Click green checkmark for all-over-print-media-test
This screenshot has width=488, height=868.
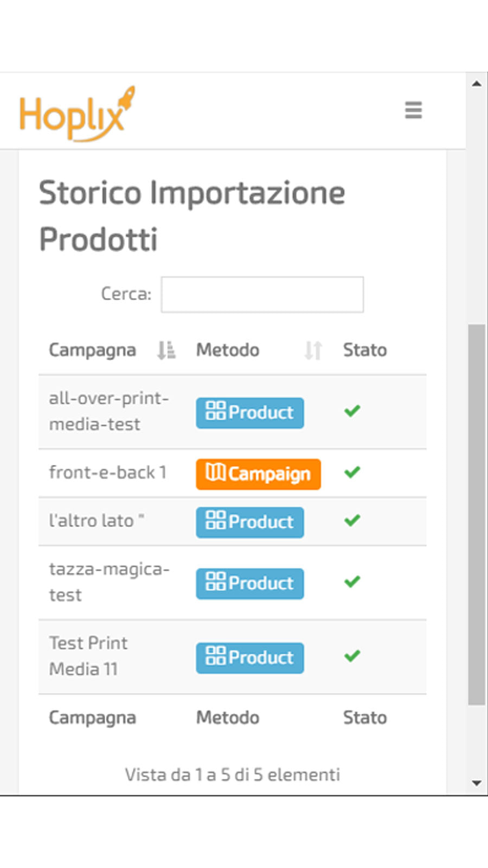(352, 411)
